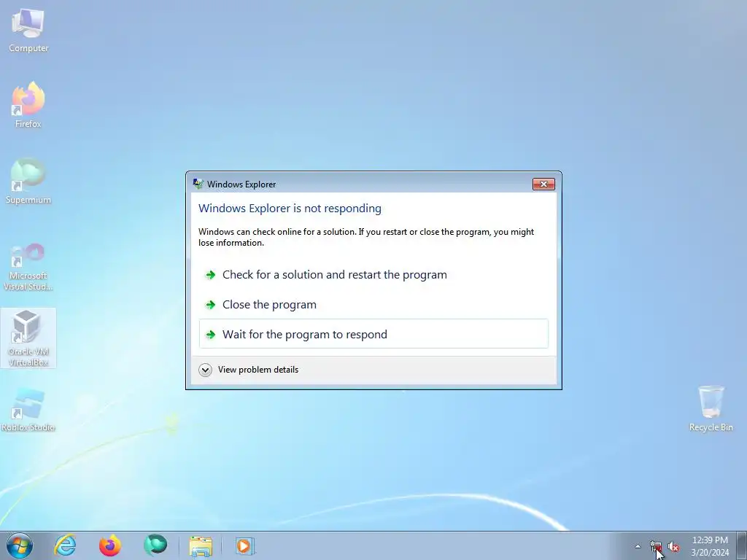The height and width of the screenshot is (560, 747).
Task: Select the Recycle Bin desktop icon
Action: pos(711,408)
